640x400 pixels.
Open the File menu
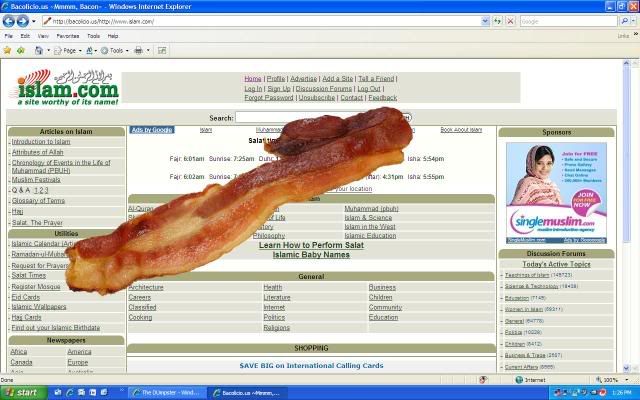tap(9, 36)
